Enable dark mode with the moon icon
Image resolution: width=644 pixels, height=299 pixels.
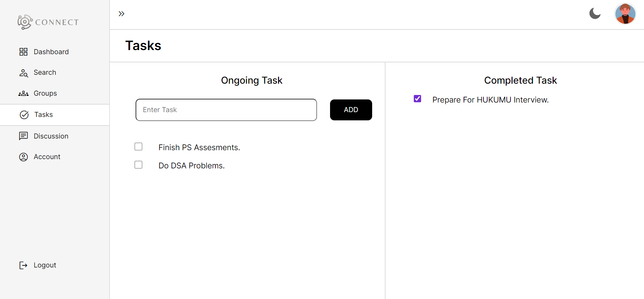595,14
